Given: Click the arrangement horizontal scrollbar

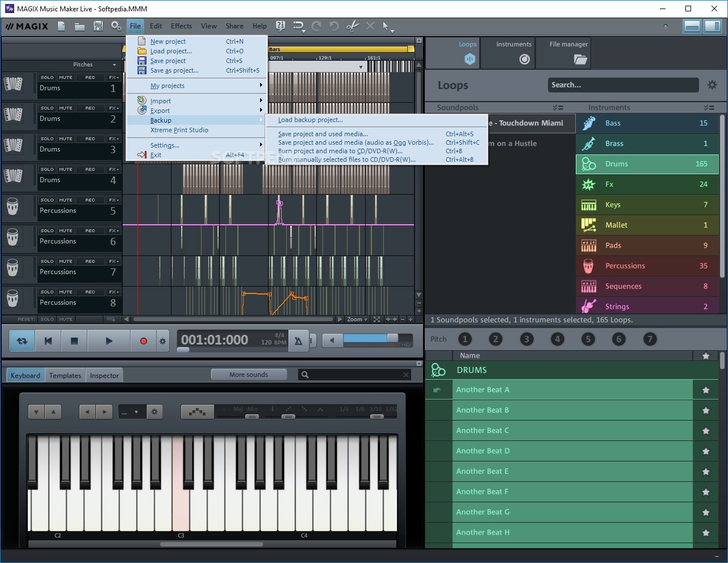Looking at the screenshot, I should point(233,320).
